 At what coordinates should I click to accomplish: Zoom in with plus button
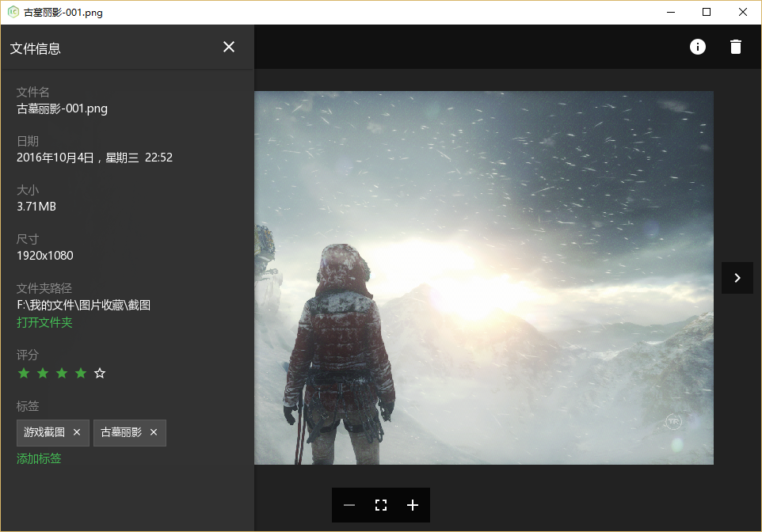(413, 505)
